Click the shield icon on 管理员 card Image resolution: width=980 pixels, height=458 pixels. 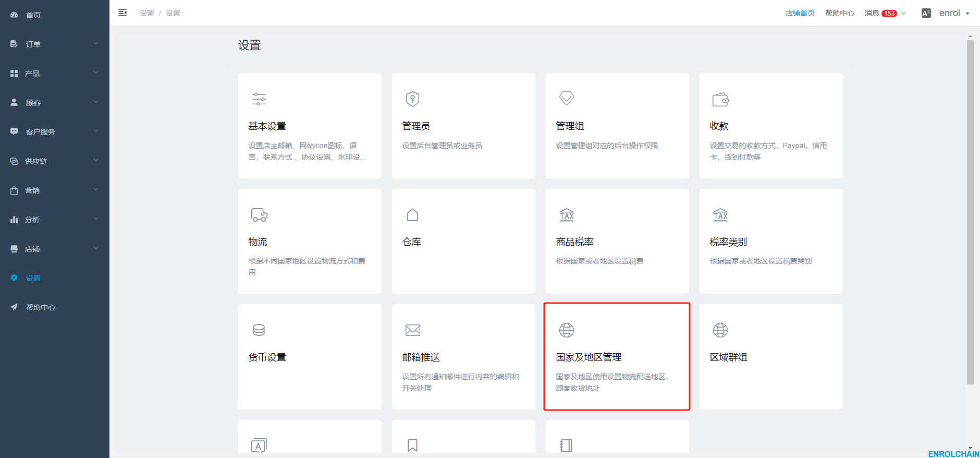tap(413, 99)
